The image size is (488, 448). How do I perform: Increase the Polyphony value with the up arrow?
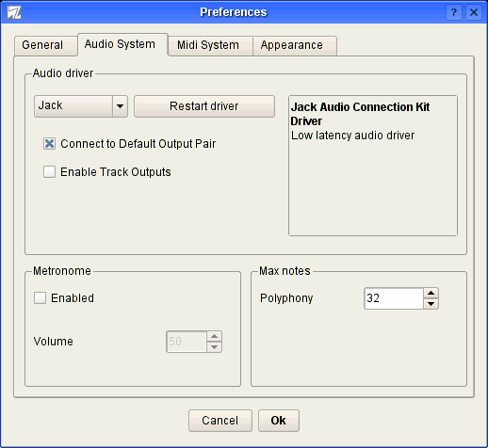431,293
